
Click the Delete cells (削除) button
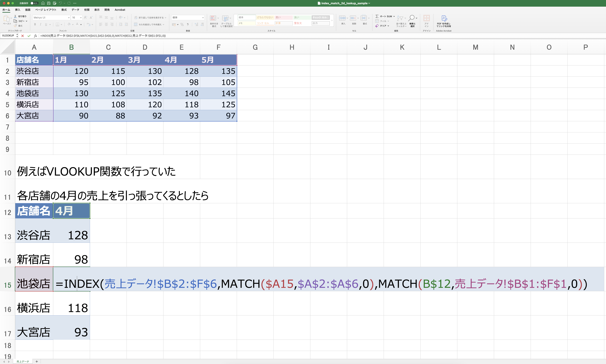click(x=354, y=20)
